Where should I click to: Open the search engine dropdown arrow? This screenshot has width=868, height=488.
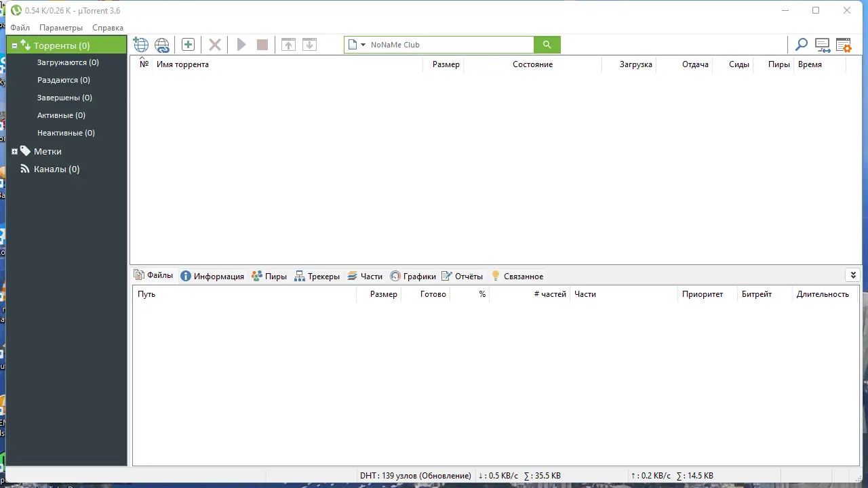[x=363, y=44]
